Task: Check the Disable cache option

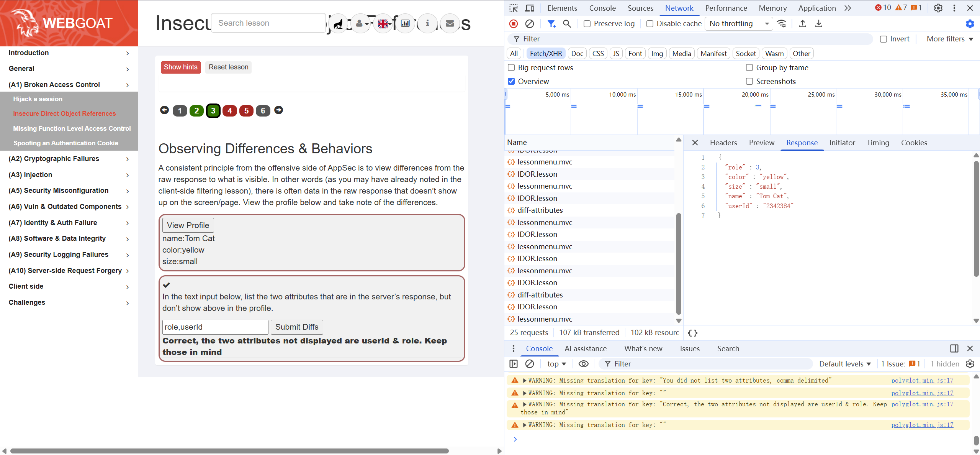Action: (650, 24)
